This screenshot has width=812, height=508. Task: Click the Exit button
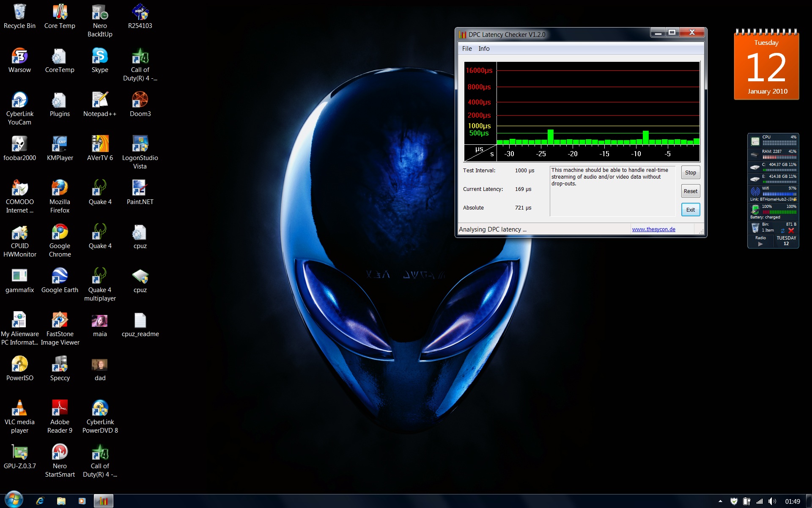pos(690,210)
